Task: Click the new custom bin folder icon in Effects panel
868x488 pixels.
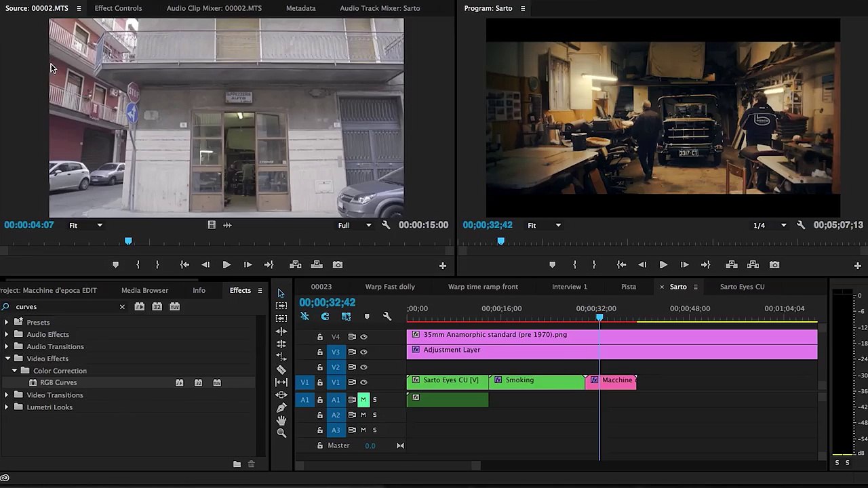Action: click(x=237, y=464)
